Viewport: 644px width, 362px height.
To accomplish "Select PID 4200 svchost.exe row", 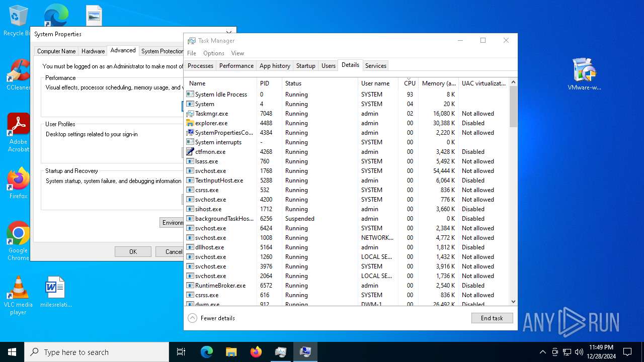I will coord(347,200).
